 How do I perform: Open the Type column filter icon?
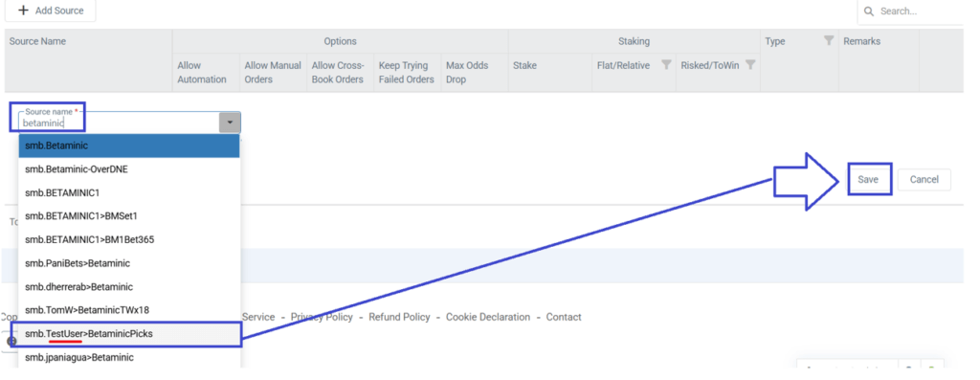829,40
